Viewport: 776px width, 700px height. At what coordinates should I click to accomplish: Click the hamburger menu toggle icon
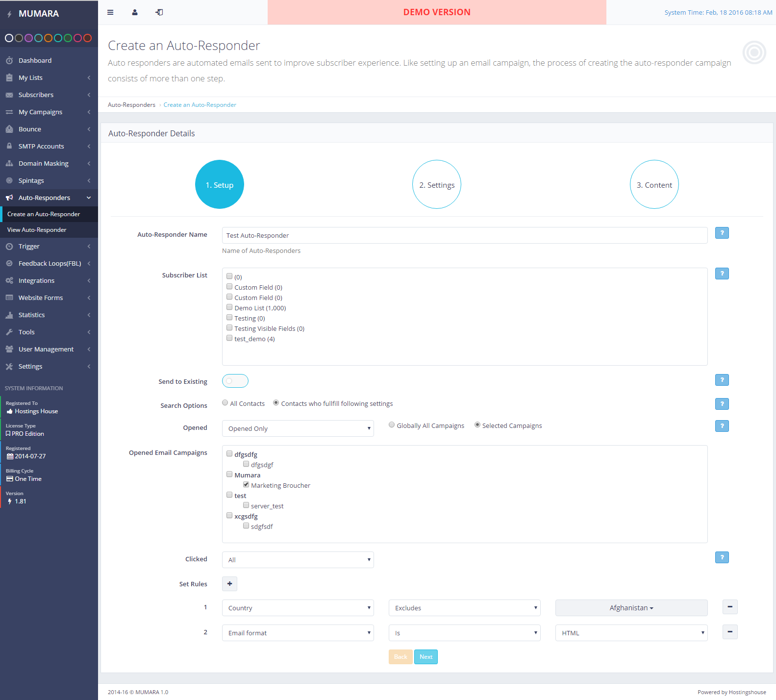click(110, 12)
